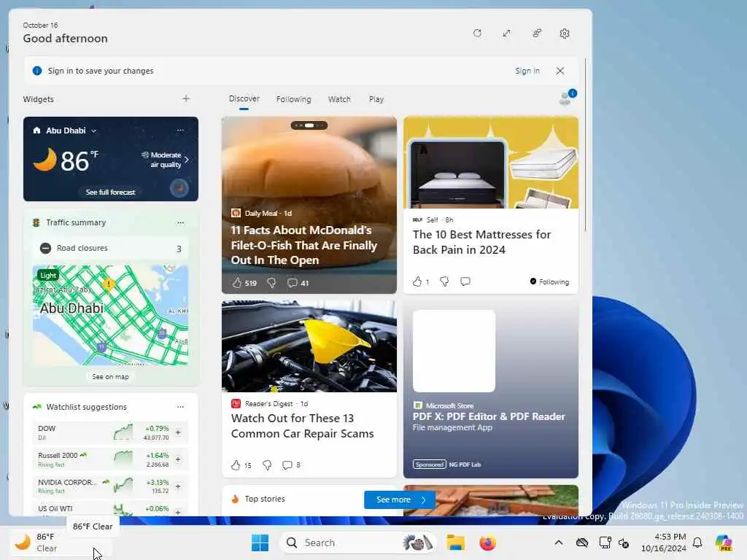Click See on map button
Screen dimensions: 747x560
point(110,376)
